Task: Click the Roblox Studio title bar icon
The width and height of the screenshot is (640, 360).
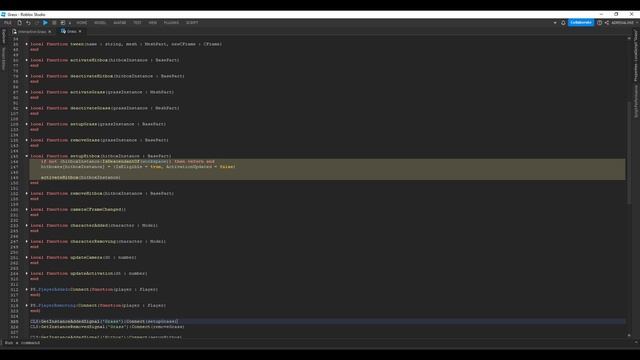Action: coord(3,14)
